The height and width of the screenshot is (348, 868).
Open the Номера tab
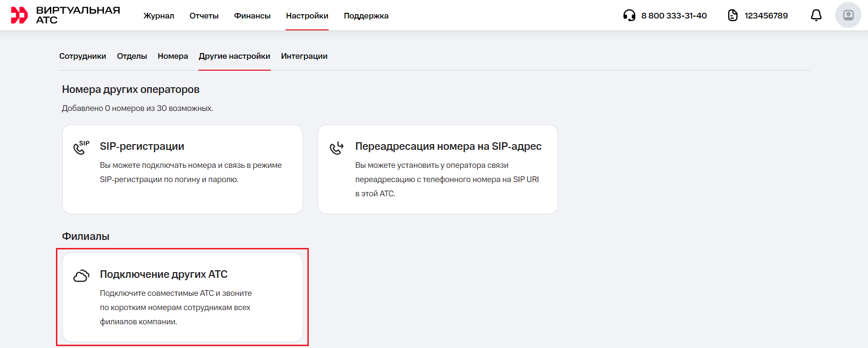pos(173,56)
